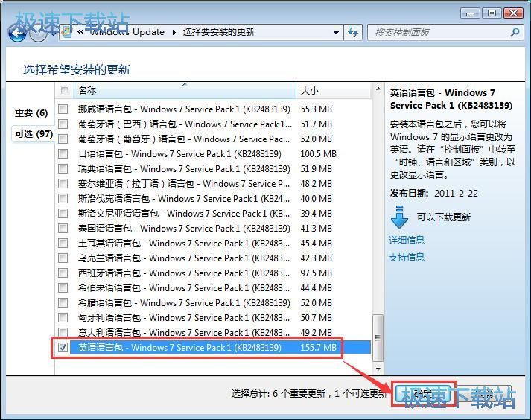The width and height of the screenshot is (531, 420).
Task: Switch to the 重要 (6) tab
Action: [x=31, y=112]
